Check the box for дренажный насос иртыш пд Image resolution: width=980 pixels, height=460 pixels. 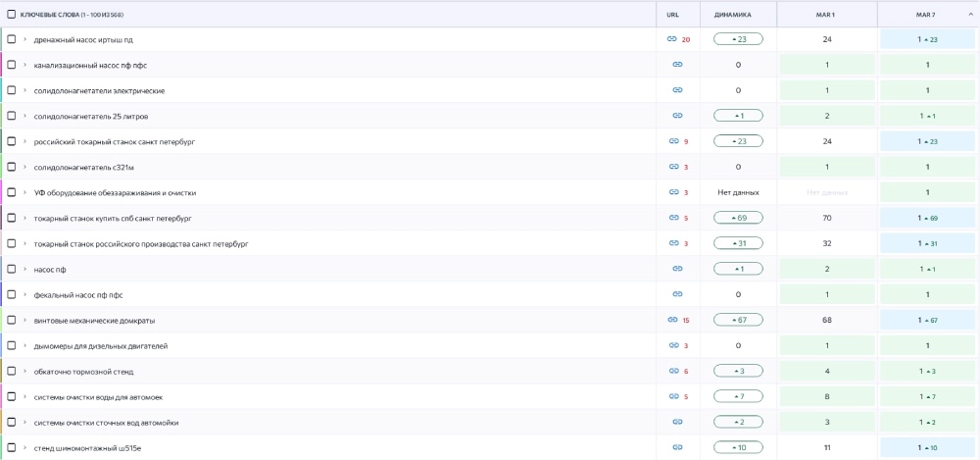point(11,39)
